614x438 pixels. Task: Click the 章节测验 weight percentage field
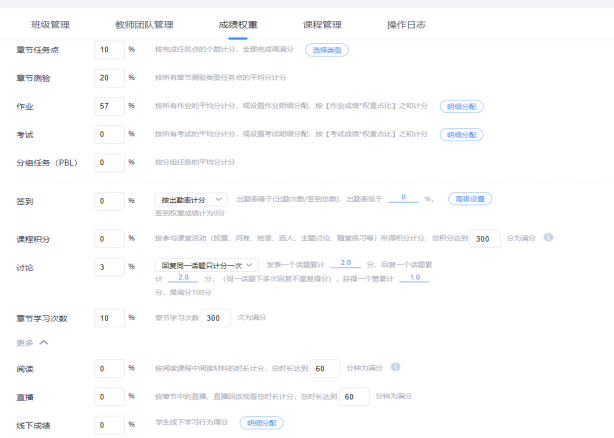(x=108, y=78)
